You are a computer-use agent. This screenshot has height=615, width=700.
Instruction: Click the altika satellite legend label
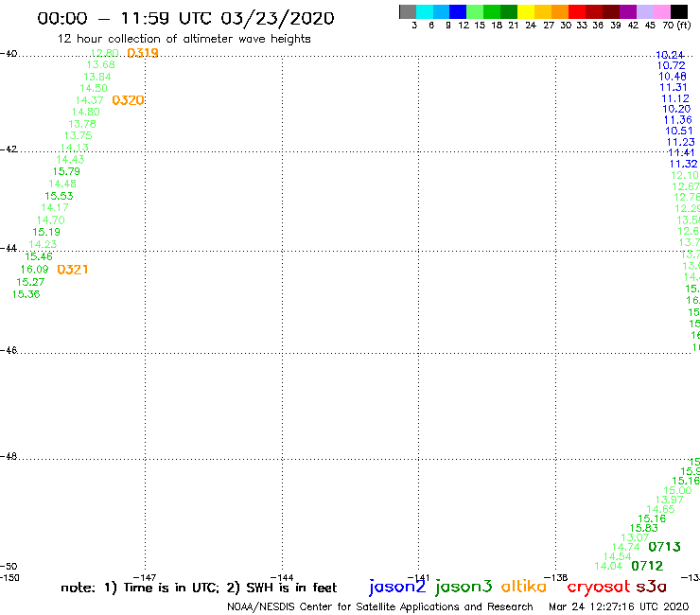(524, 587)
